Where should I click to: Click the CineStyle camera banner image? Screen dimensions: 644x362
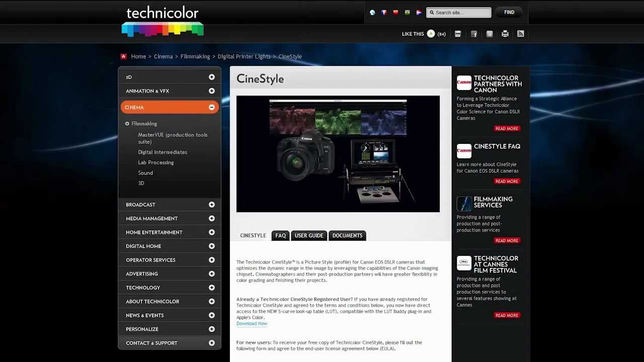tap(338, 154)
